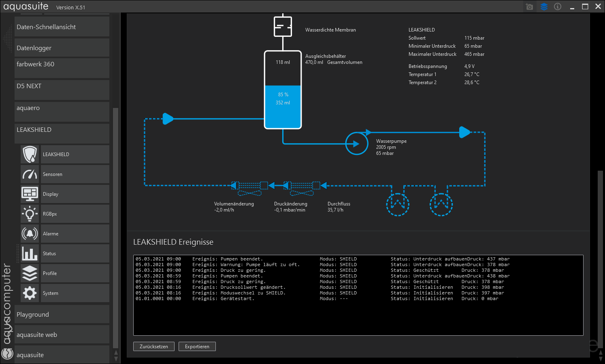This screenshot has height=364, width=605.
Task: Open the aquasuite web entry
Action: 62,335
